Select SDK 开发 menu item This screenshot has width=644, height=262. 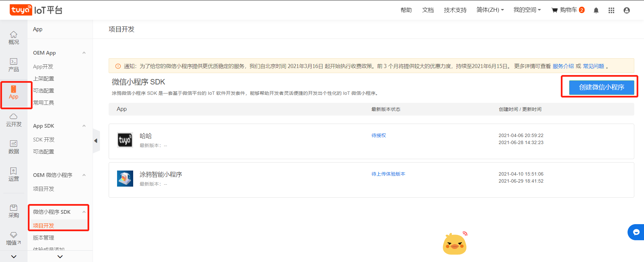click(44, 140)
